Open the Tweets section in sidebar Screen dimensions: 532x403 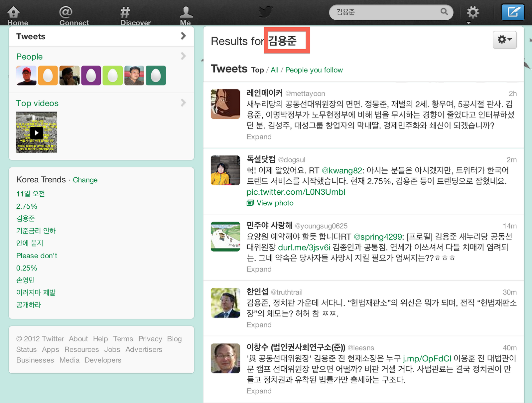[x=101, y=36]
